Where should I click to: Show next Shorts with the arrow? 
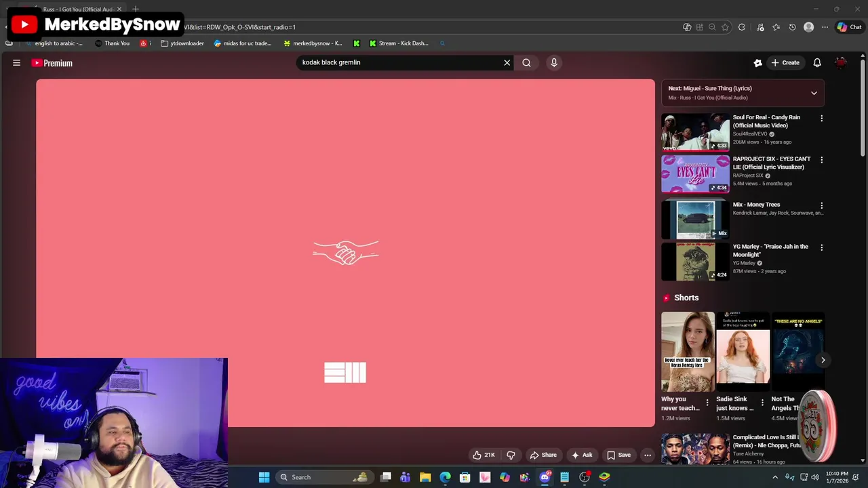pos(823,360)
